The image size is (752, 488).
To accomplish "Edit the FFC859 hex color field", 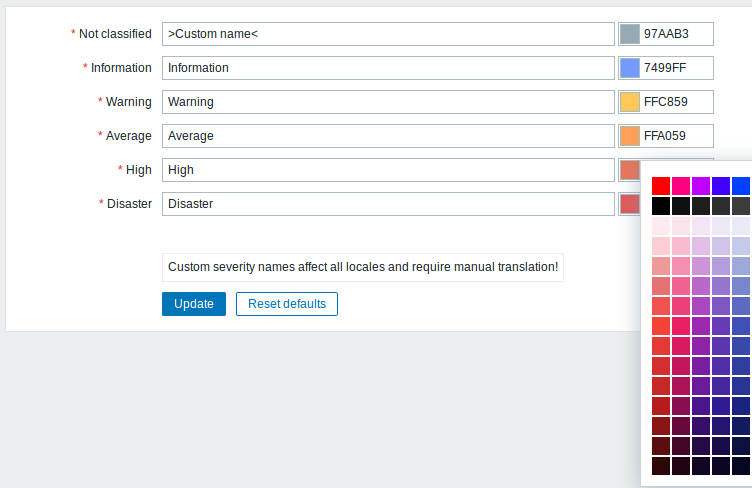I will 676,102.
